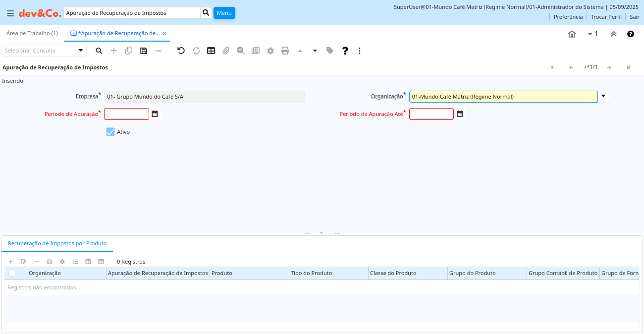
Task: Switch to Área de Trabalho tab
Action: click(x=32, y=33)
